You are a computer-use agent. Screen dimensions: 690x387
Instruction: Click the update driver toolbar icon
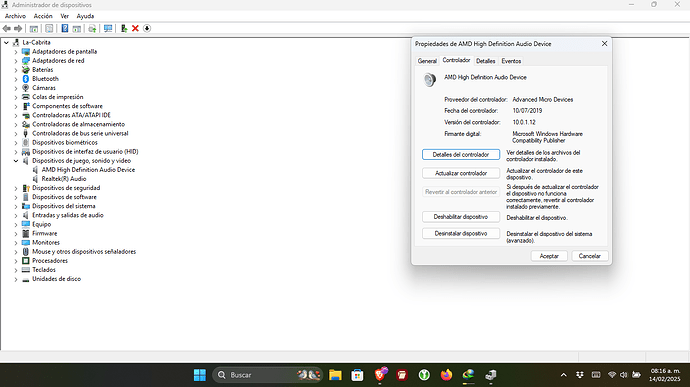(x=124, y=28)
